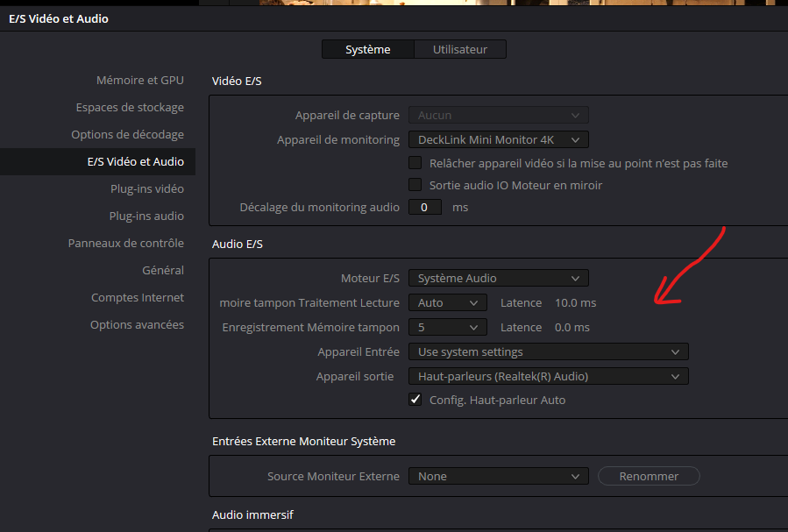Click the Décalage du monitoring audio field
Image resolution: width=788 pixels, height=532 pixels.
[424, 207]
